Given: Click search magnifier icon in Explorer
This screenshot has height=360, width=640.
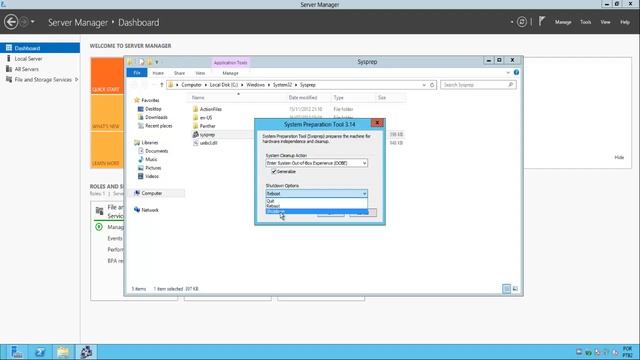Looking at the screenshot, I should [x=510, y=85].
